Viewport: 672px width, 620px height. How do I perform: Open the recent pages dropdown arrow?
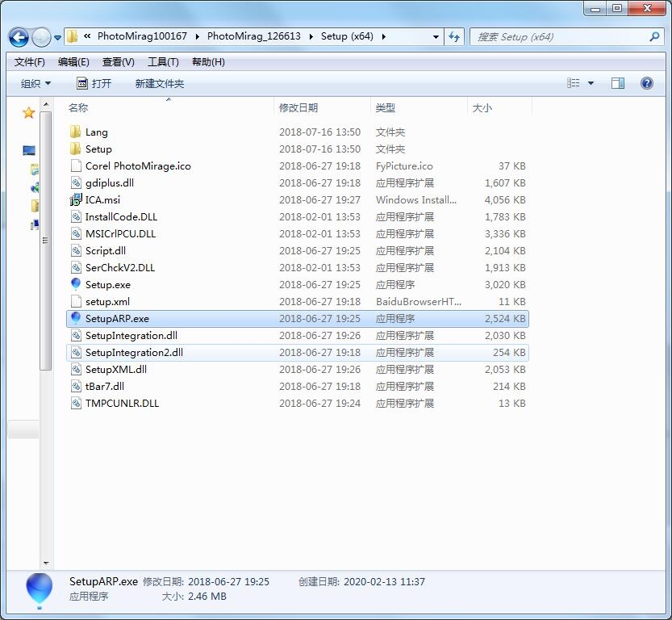(x=57, y=38)
